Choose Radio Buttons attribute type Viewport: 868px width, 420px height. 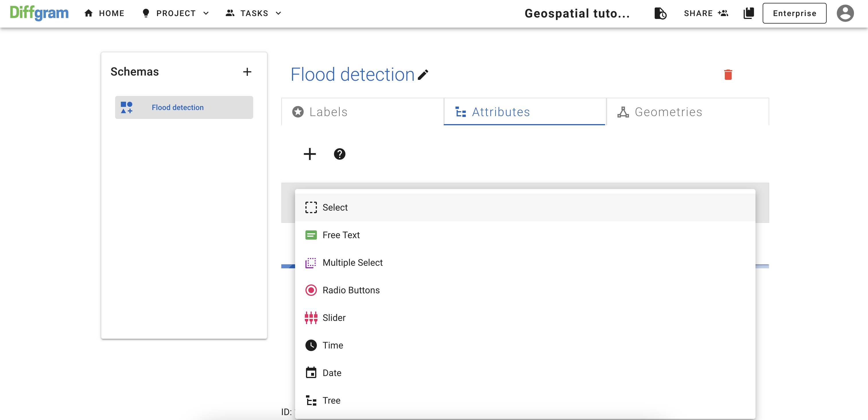tap(525, 290)
